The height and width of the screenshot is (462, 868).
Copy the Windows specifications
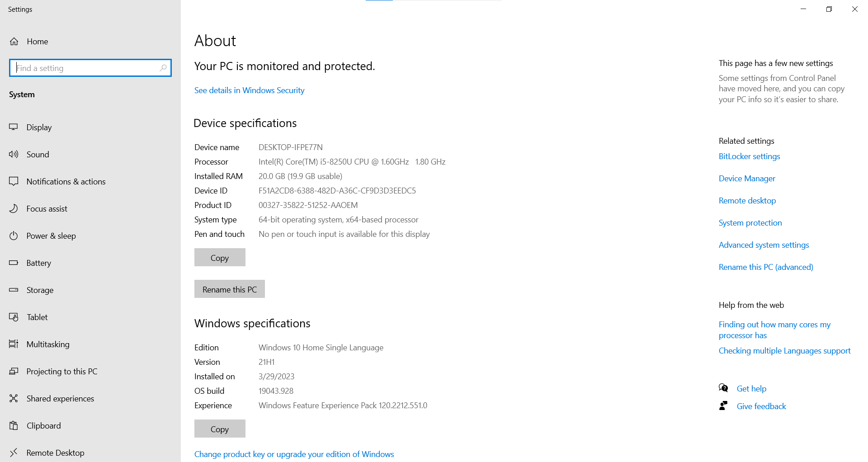220,429
